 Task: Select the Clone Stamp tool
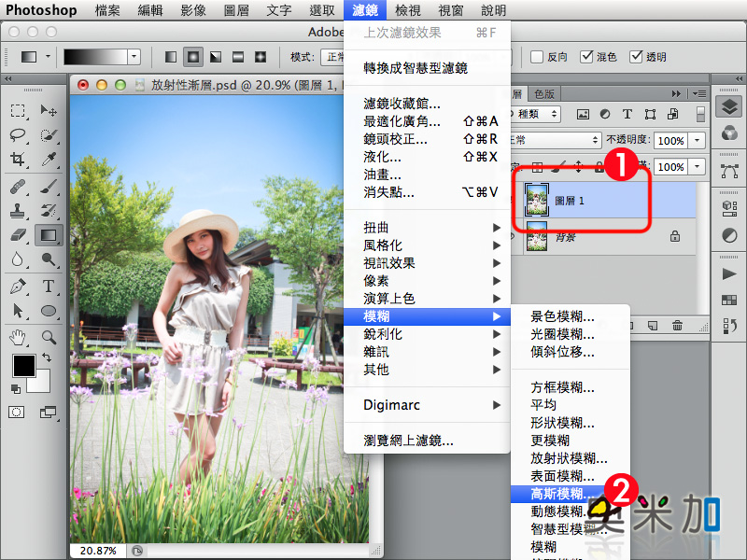18,211
